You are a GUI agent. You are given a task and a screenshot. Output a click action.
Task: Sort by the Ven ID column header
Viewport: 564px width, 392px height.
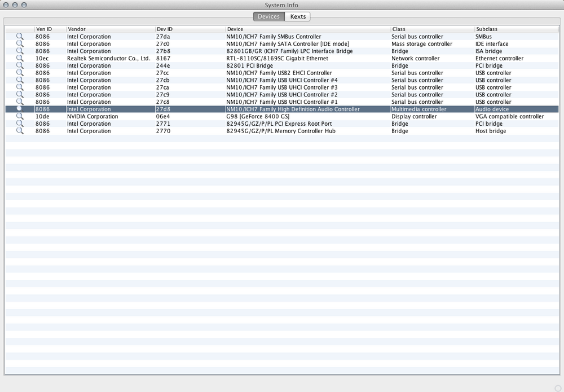tap(50, 29)
